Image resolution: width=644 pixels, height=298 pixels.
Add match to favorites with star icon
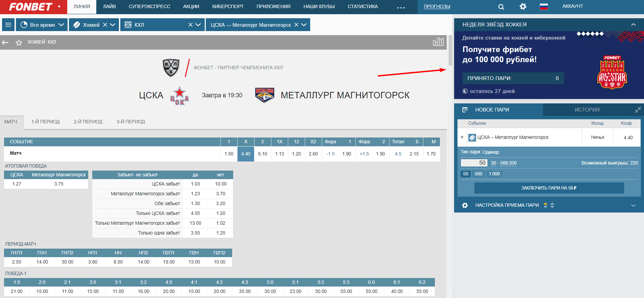(19, 43)
